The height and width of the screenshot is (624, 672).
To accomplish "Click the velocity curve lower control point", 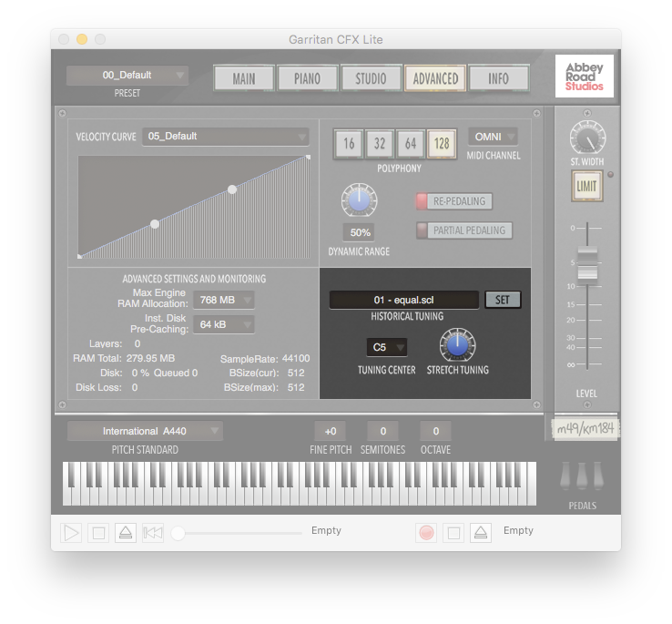I will point(155,224).
